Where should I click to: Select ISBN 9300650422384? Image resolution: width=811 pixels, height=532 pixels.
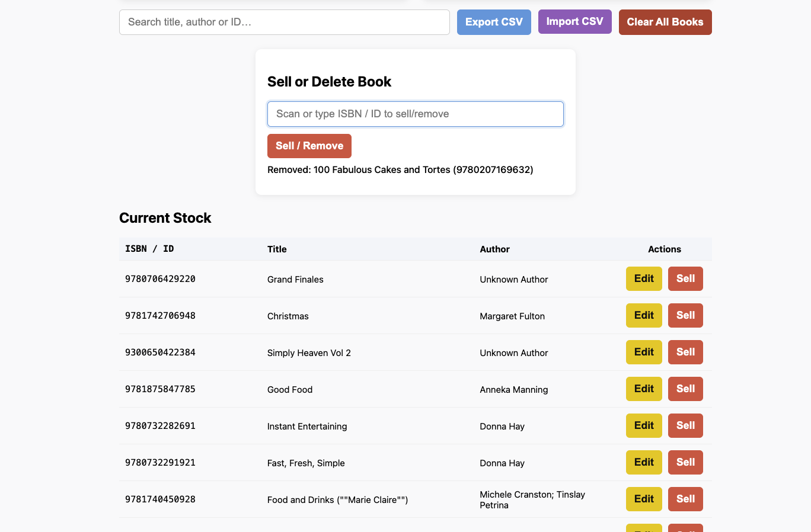point(160,352)
